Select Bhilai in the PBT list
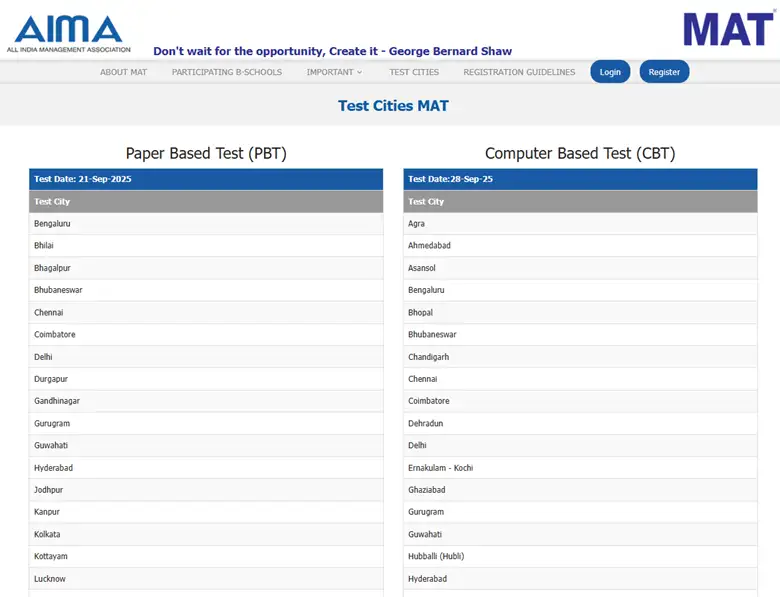780x597 pixels. click(206, 246)
